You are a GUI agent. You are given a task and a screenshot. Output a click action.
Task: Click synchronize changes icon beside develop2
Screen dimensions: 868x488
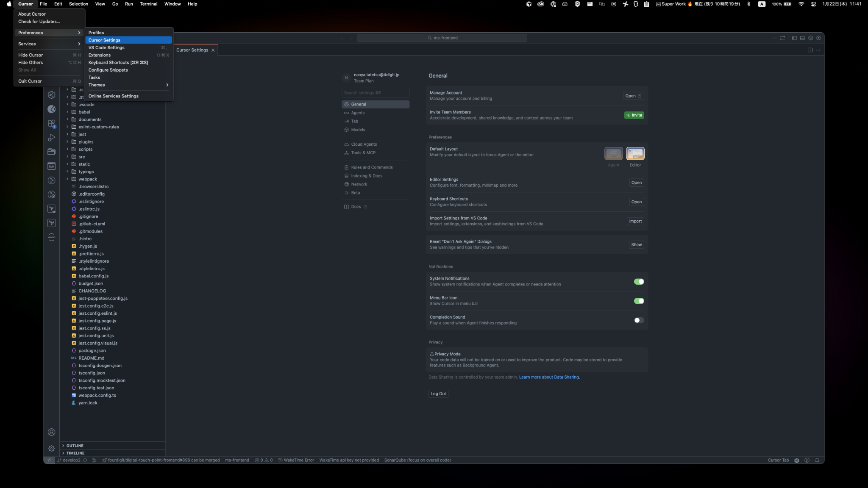85,460
